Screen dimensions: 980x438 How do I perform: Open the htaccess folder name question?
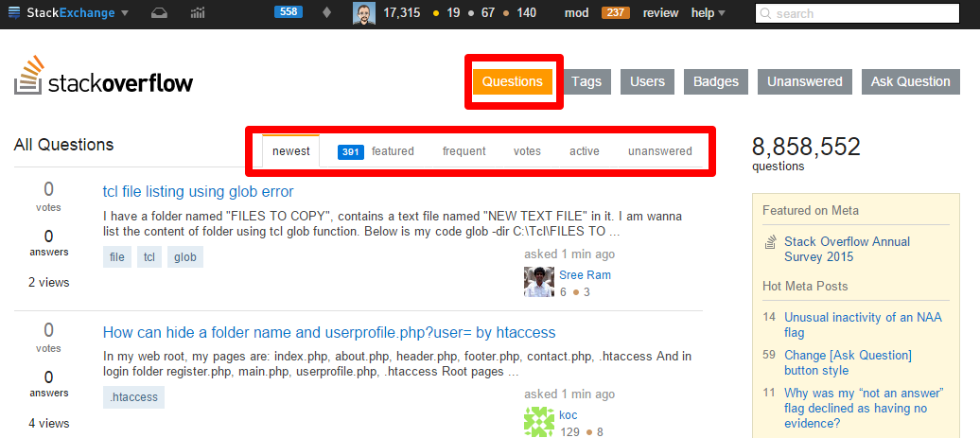pos(329,332)
